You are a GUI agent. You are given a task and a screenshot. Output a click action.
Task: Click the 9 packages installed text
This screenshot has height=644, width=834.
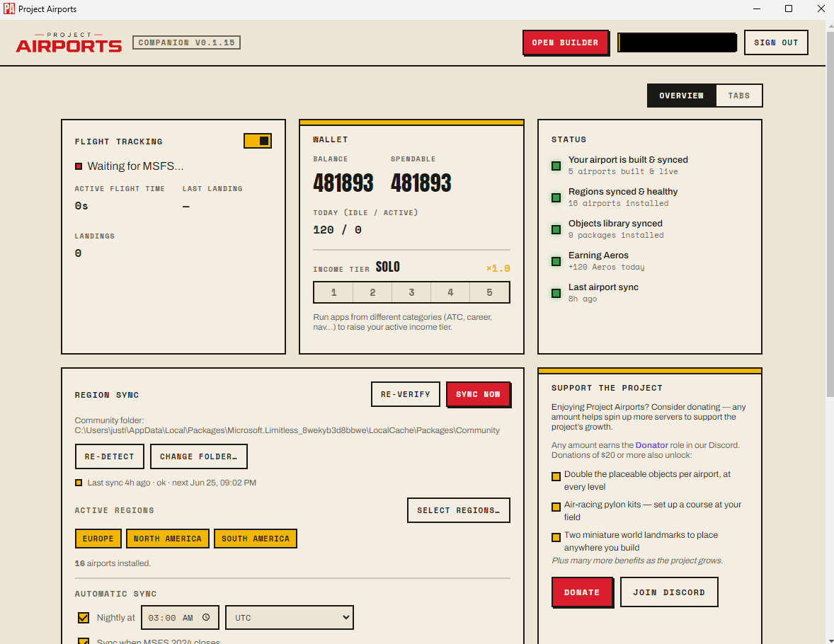point(616,235)
